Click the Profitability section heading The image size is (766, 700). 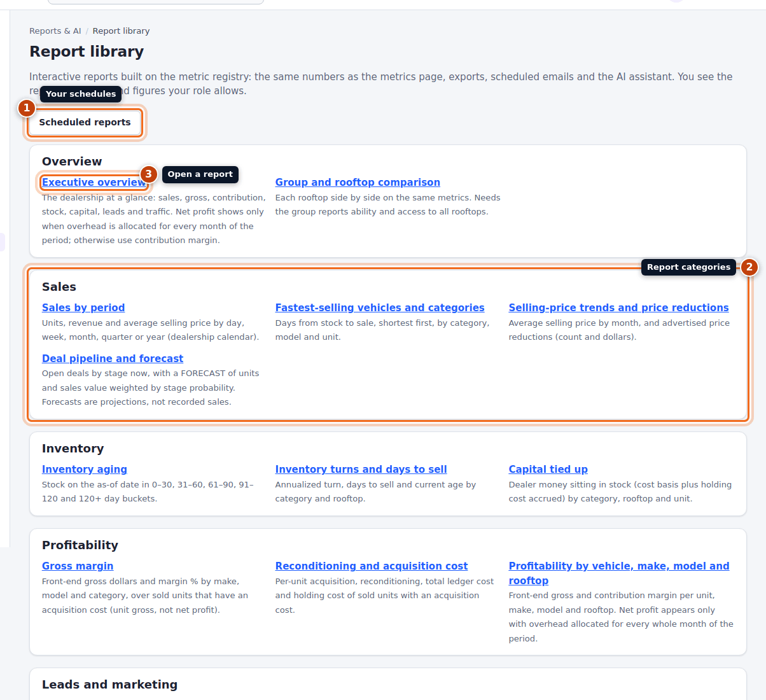click(80, 545)
